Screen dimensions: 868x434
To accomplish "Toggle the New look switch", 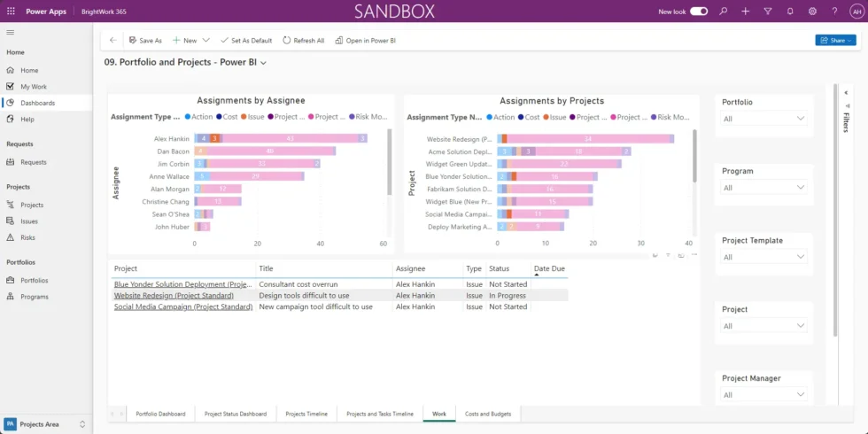I will 699,12.
